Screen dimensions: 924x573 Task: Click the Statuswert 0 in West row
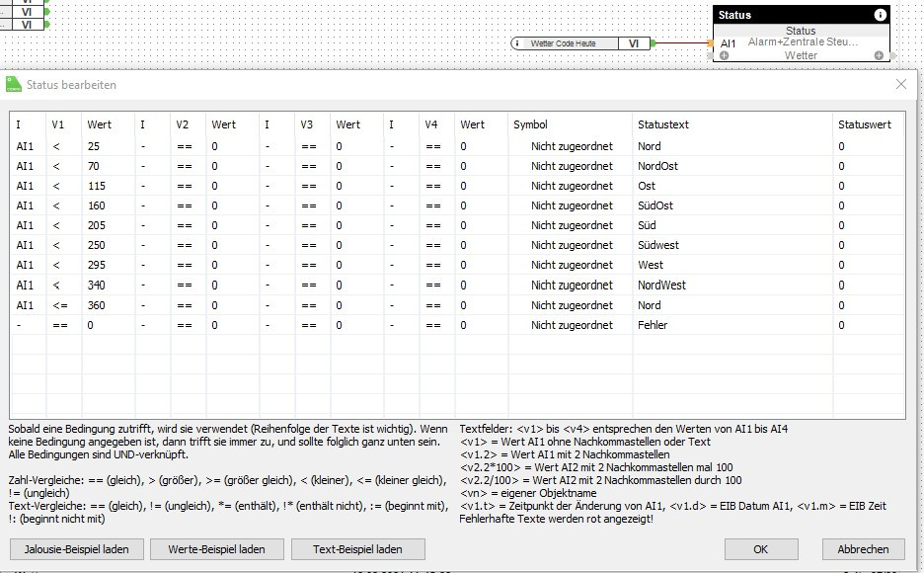click(841, 265)
